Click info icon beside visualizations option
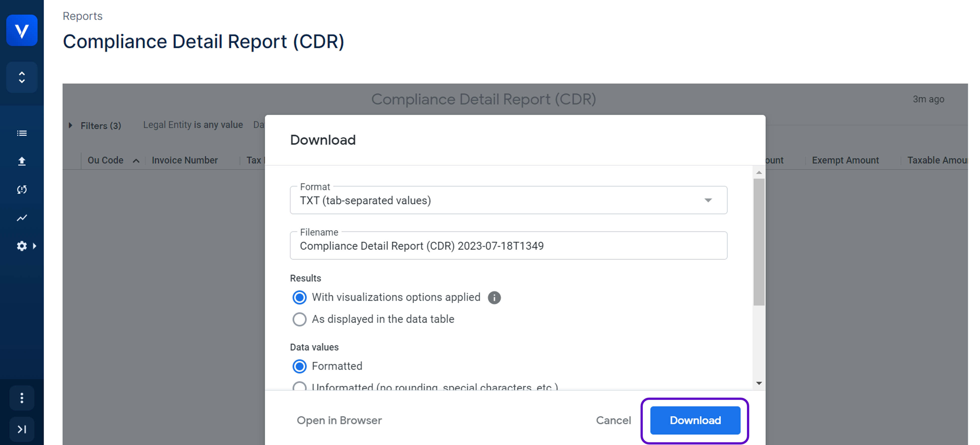The height and width of the screenshot is (445, 980). tap(494, 297)
